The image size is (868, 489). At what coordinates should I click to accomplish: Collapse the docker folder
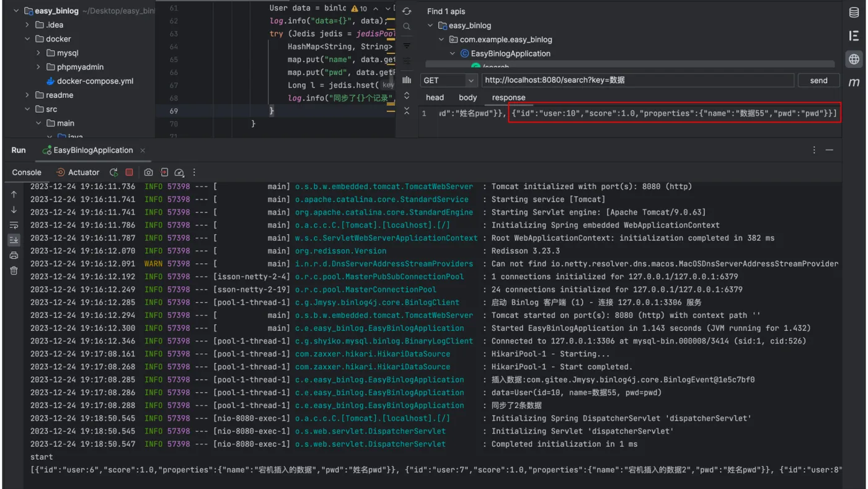point(27,39)
